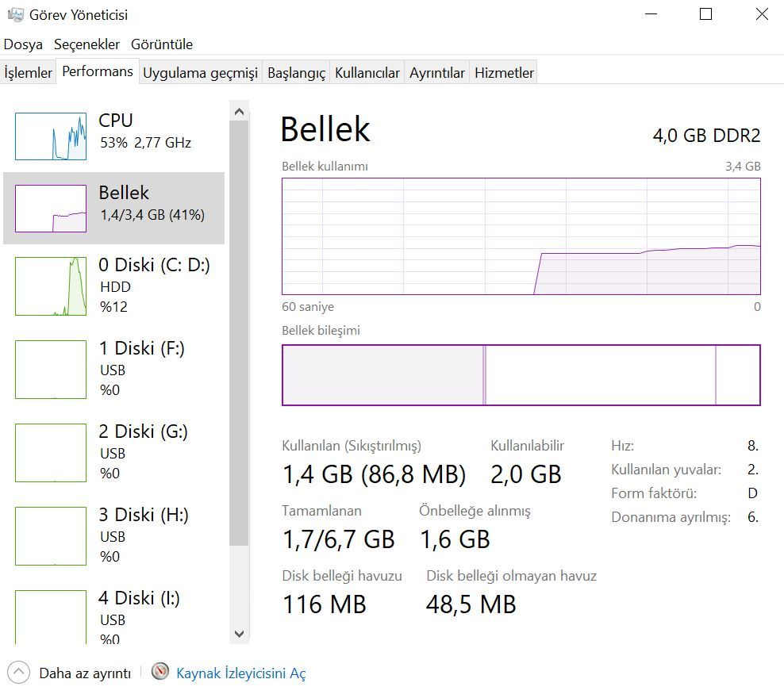Select 2 Diski (G:) USB thumbnail
The height and width of the screenshot is (698, 784).
51,452
